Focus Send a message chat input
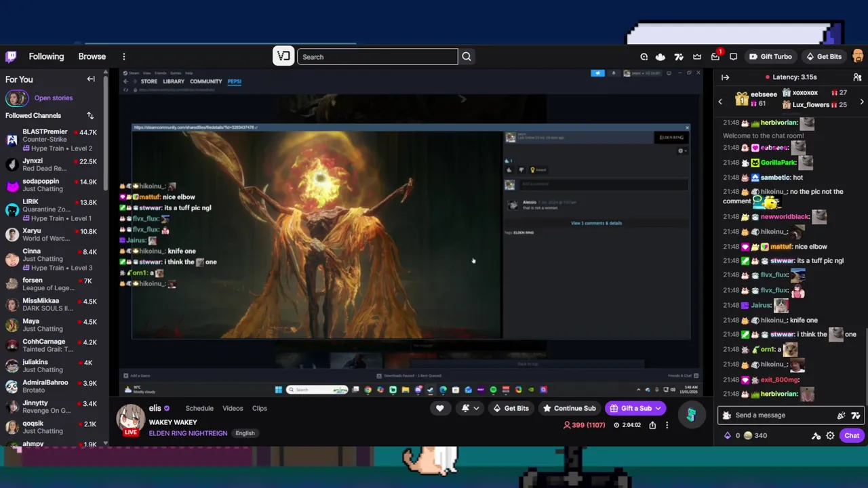The image size is (868, 488). [x=784, y=415]
